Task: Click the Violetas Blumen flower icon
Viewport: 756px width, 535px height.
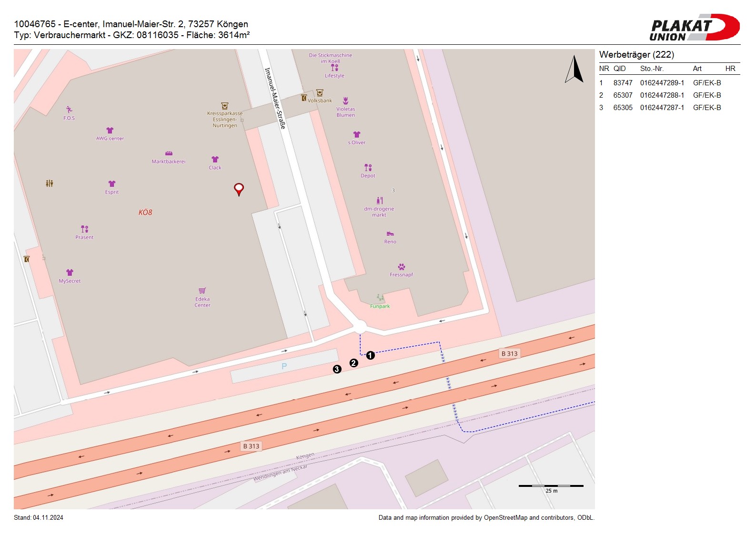Action: (x=346, y=101)
